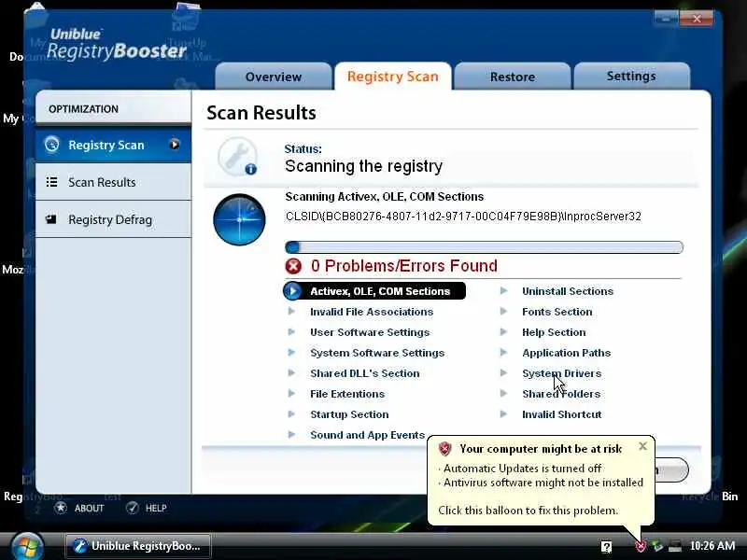Click Uniblue RegistryBooster taskbar button
This screenshot has width=747, height=560.
[138, 546]
